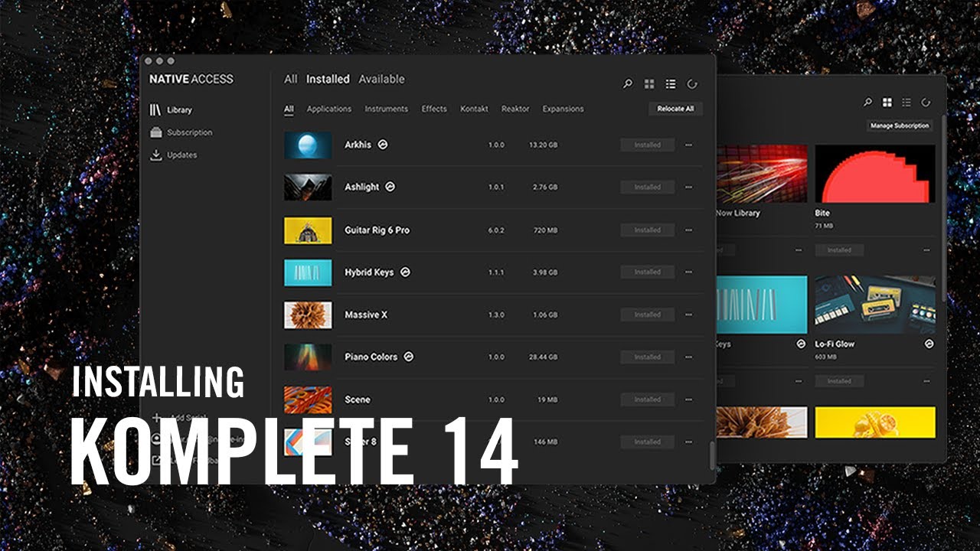The height and width of the screenshot is (551, 980).
Task: Select the Installed top tab
Action: coord(328,79)
